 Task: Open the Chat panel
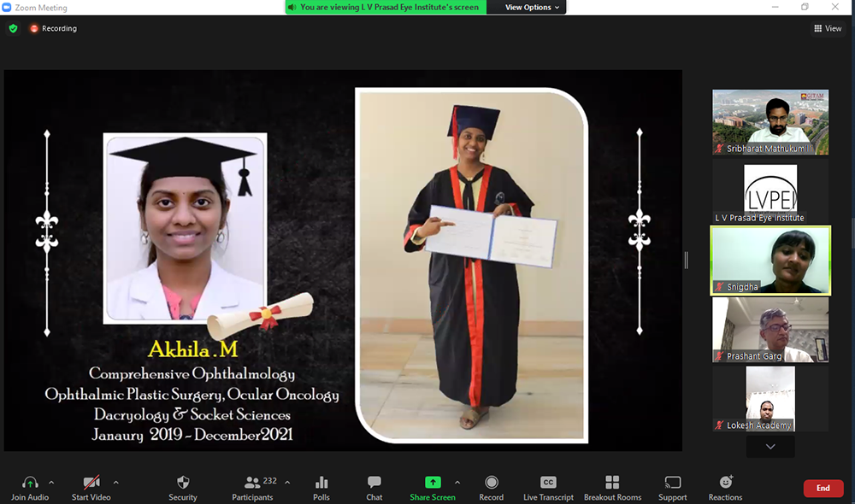click(x=374, y=483)
